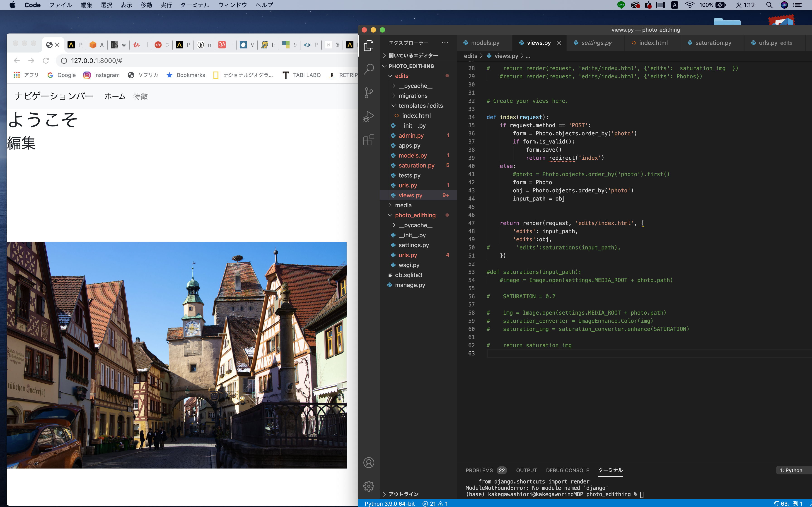Open the Extensions view
Viewport: 812px width, 507px height.
pos(368,140)
